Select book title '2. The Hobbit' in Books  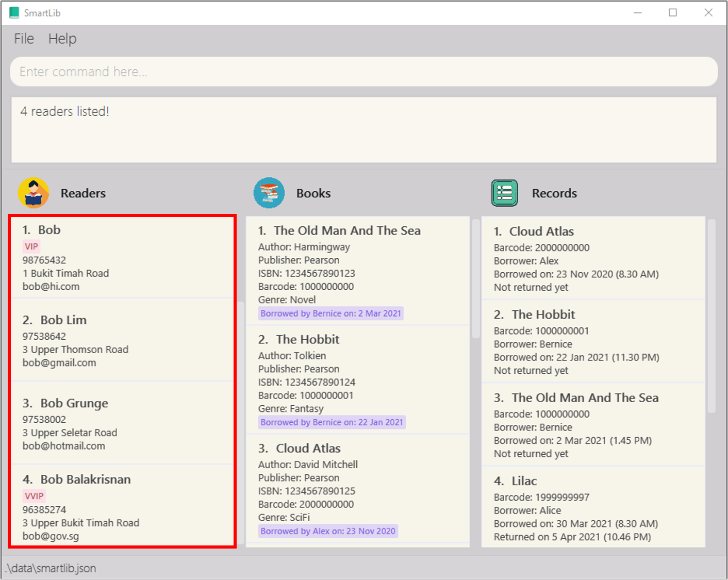click(x=299, y=339)
